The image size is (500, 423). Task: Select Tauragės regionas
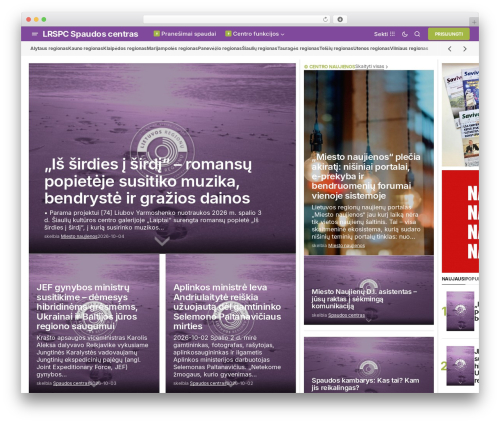(x=298, y=49)
